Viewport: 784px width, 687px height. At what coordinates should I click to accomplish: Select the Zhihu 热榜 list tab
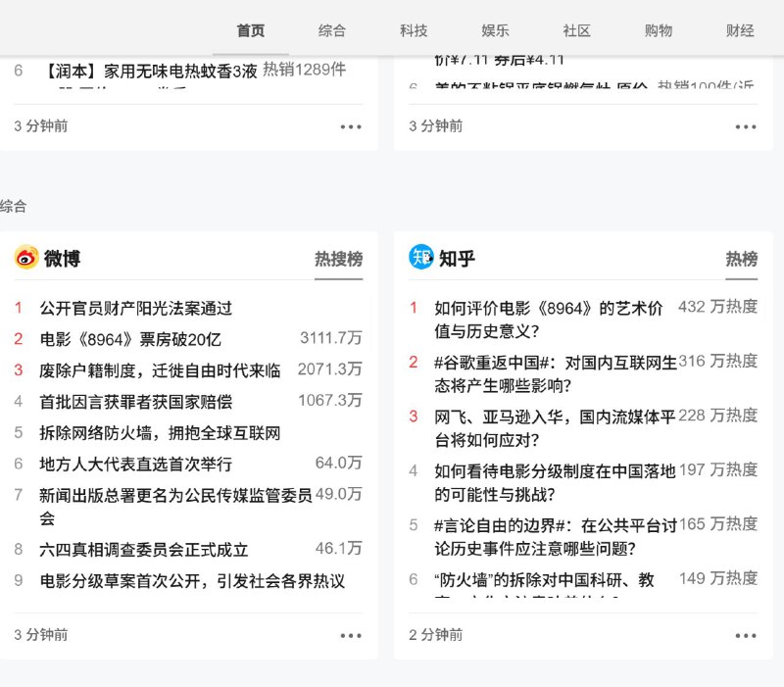[x=741, y=259]
